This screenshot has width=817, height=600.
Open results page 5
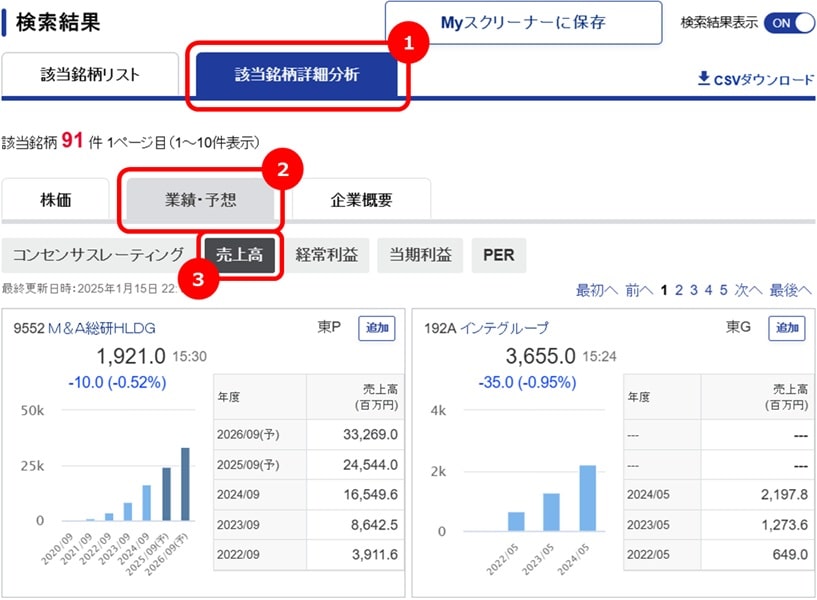click(724, 290)
